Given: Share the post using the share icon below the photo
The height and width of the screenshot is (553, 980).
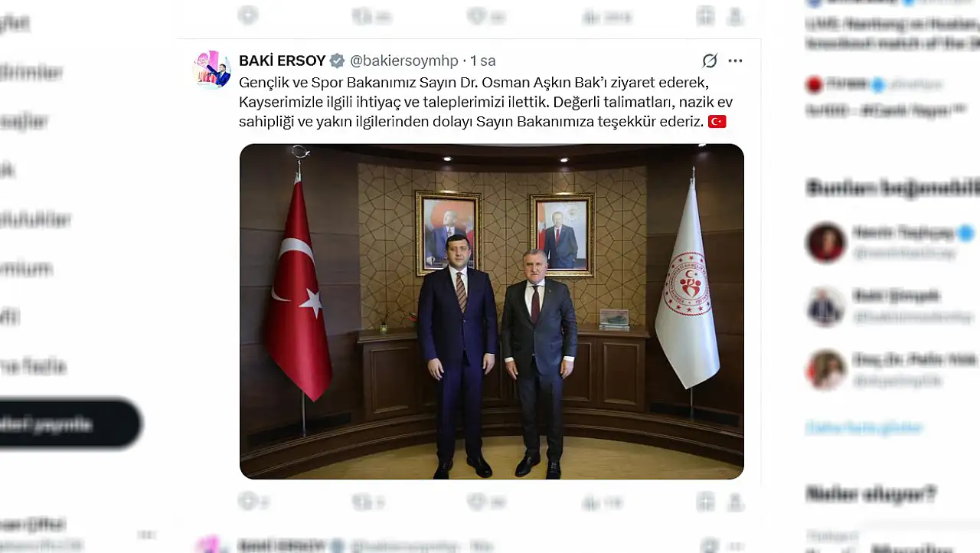Looking at the screenshot, I should 735,502.
